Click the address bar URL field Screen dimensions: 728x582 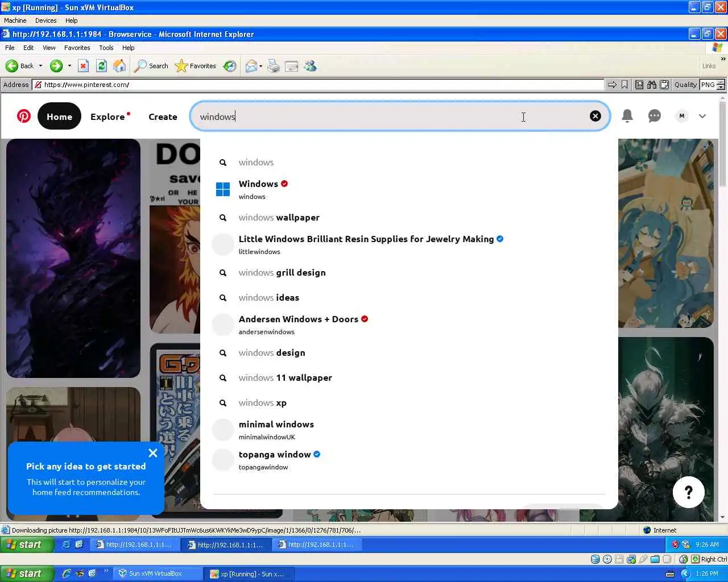point(318,85)
